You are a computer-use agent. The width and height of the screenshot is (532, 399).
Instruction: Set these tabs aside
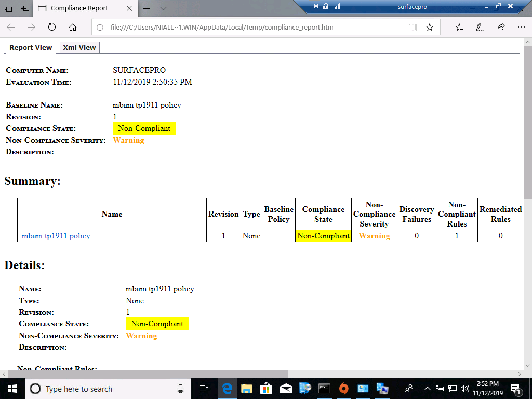(x=25, y=8)
